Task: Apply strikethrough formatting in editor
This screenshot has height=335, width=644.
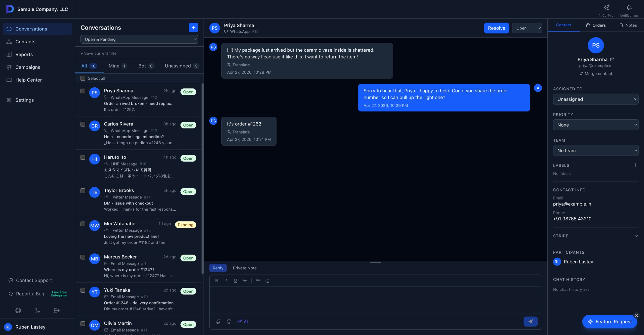Action: (x=245, y=281)
